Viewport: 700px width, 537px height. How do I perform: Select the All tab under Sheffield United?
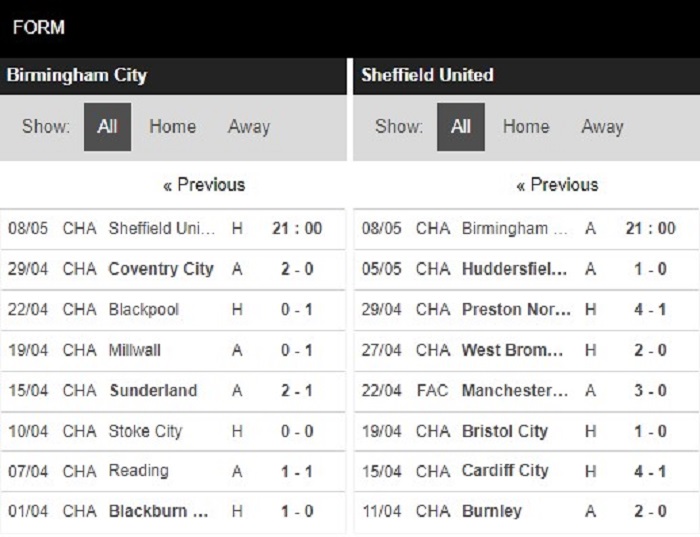click(461, 127)
